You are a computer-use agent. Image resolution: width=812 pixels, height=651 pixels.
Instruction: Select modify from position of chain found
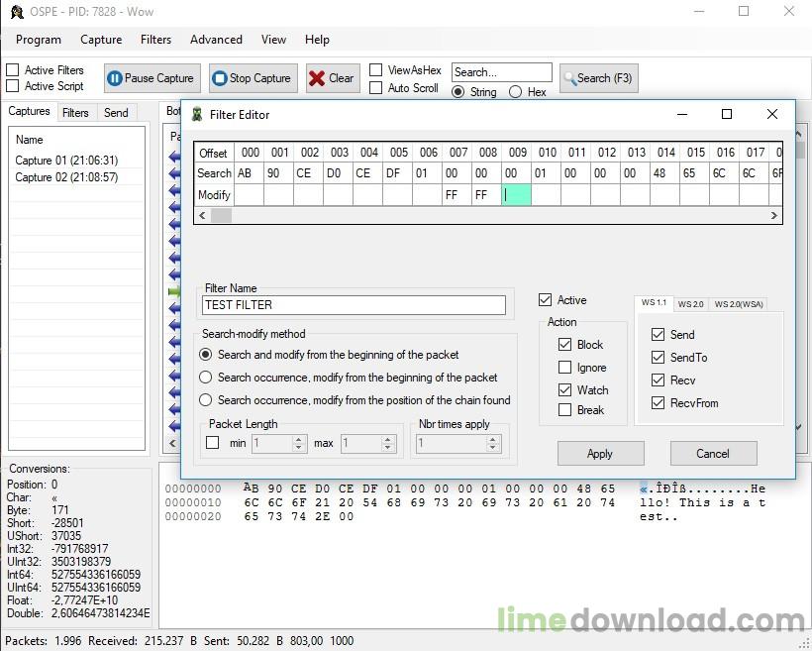click(206, 399)
